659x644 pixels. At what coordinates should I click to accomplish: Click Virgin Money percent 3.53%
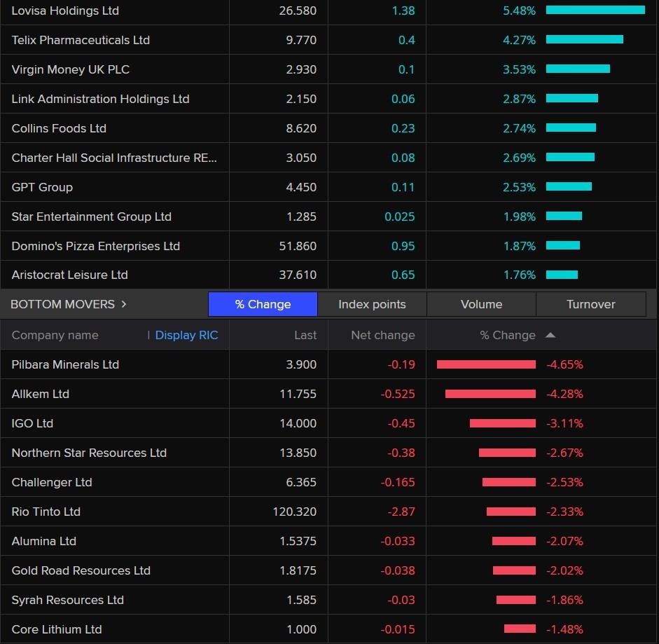tap(519, 69)
